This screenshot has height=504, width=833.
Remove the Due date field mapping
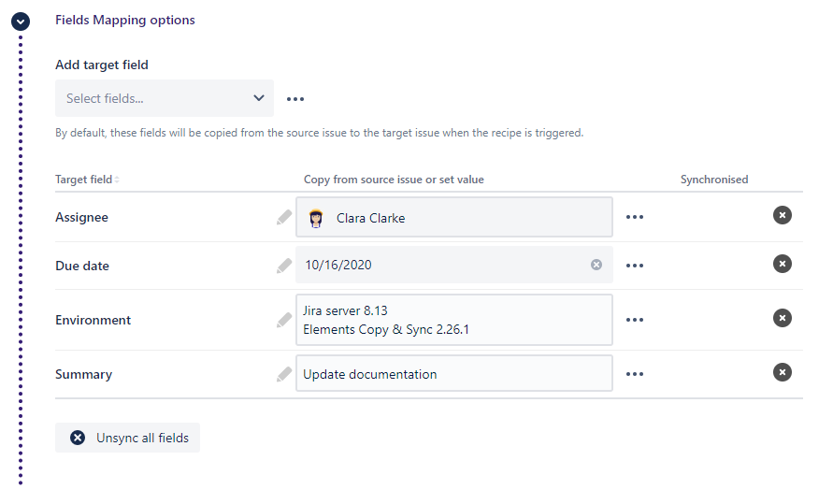(x=783, y=264)
